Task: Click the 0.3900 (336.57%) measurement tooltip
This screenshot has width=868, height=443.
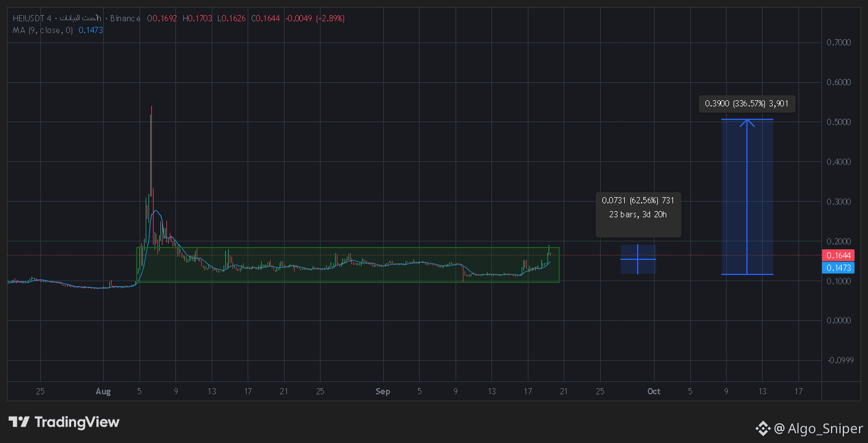Action: pyautogui.click(x=747, y=104)
